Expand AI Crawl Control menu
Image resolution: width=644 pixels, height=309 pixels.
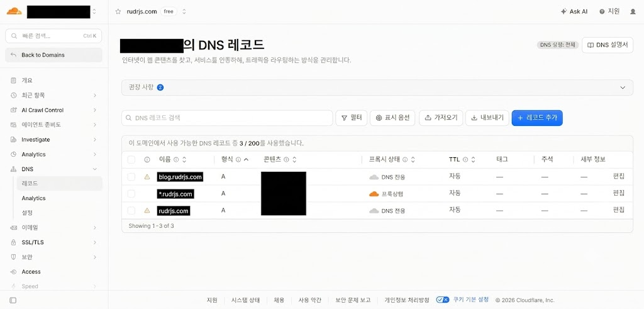click(94, 110)
